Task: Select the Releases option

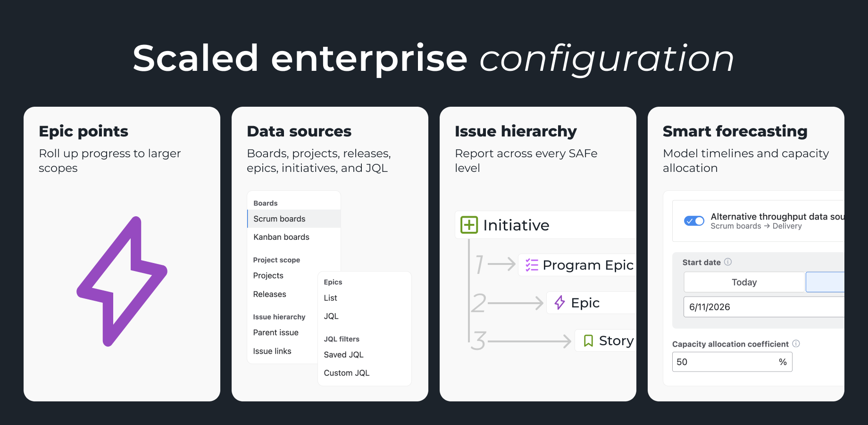Action: [269, 294]
